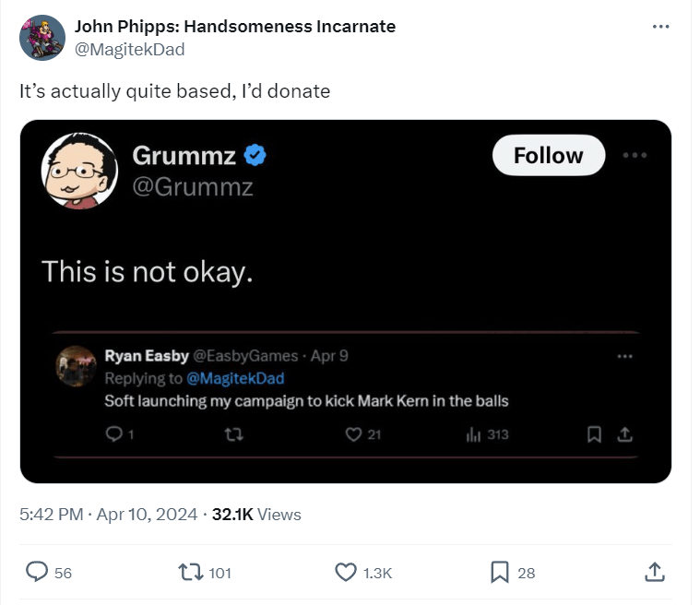
Task: Bookmark the main tweet
Action: (500, 573)
